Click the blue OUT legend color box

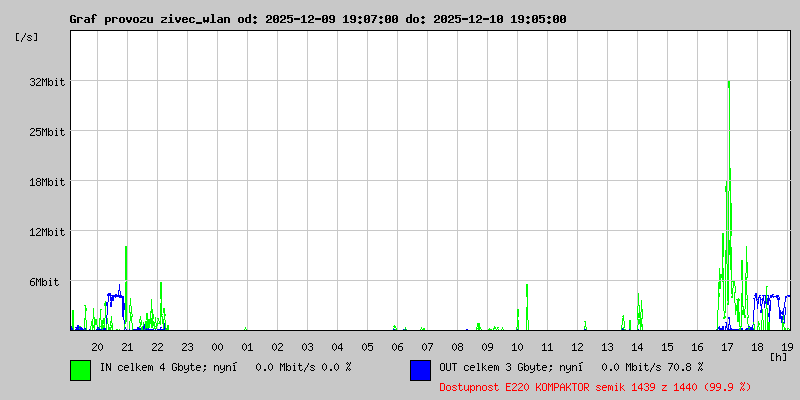420,370
